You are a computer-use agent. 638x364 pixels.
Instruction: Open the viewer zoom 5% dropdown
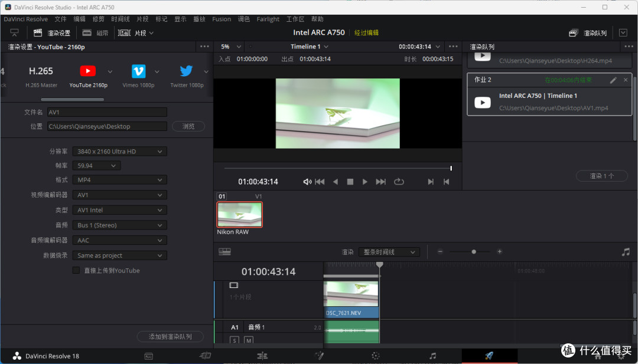coord(230,47)
